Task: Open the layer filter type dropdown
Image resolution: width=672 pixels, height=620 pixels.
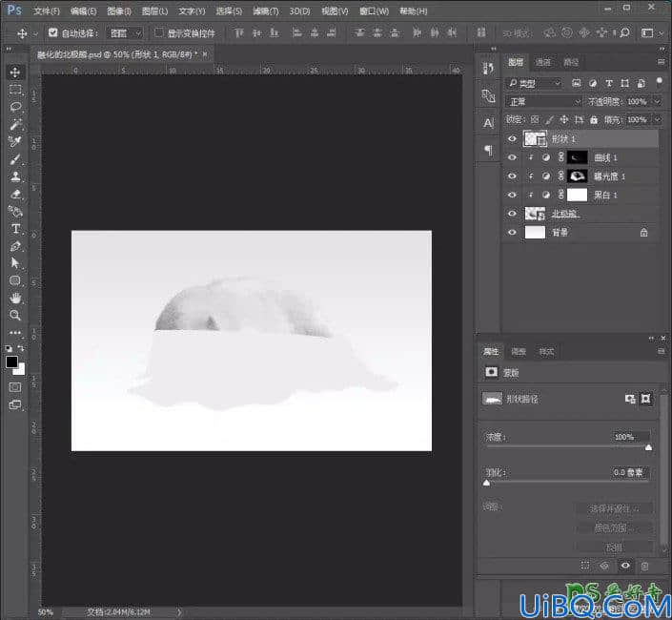Action: pyautogui.click(x=534, y=83)
